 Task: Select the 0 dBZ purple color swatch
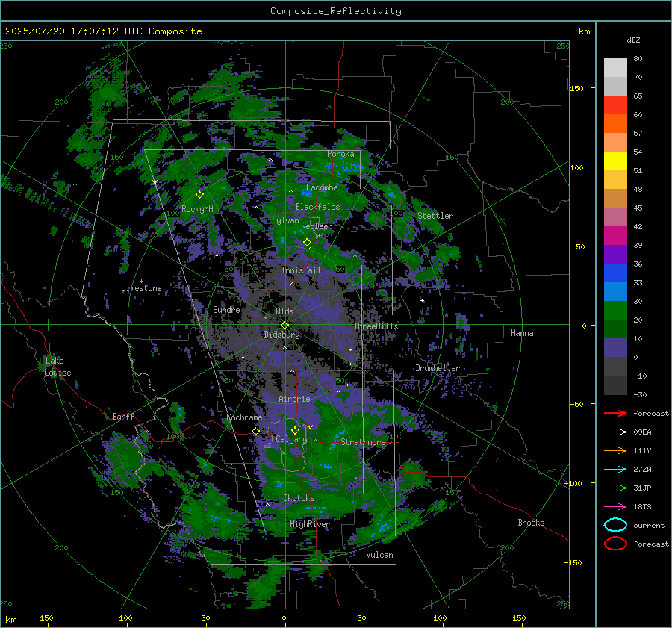tap(615, 348)
